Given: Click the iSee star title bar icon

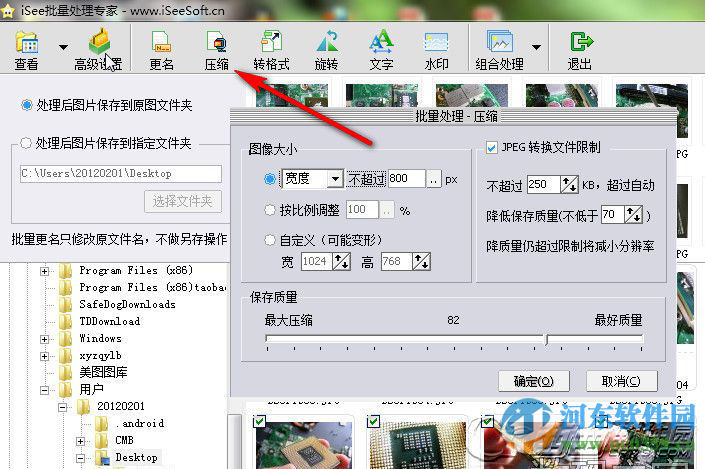Looking at the screenshot, I should coord(8,11).
